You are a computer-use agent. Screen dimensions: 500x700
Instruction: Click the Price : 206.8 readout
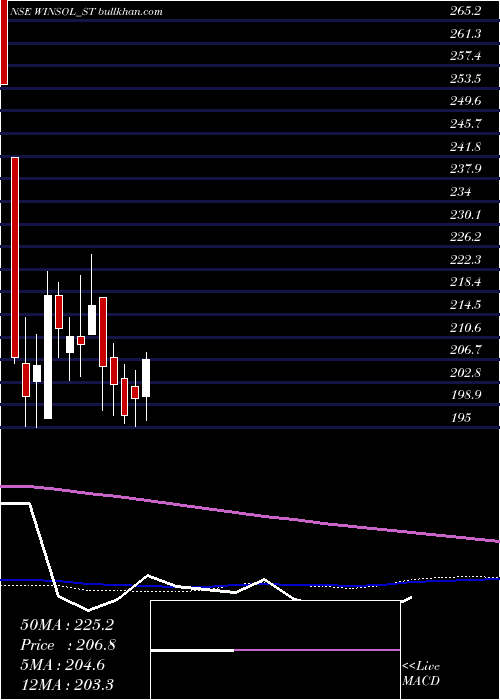[x=68, y=645]
